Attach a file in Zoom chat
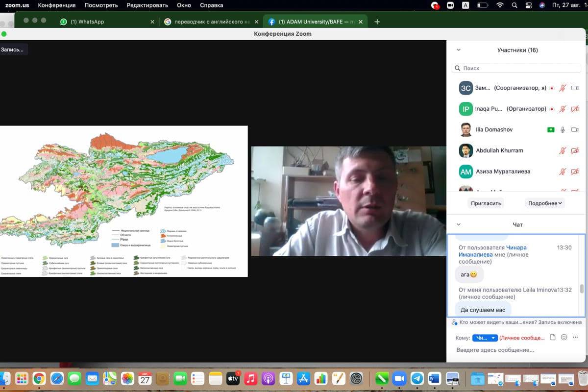Viewport: 588px width, 392px height. point(553,337)
